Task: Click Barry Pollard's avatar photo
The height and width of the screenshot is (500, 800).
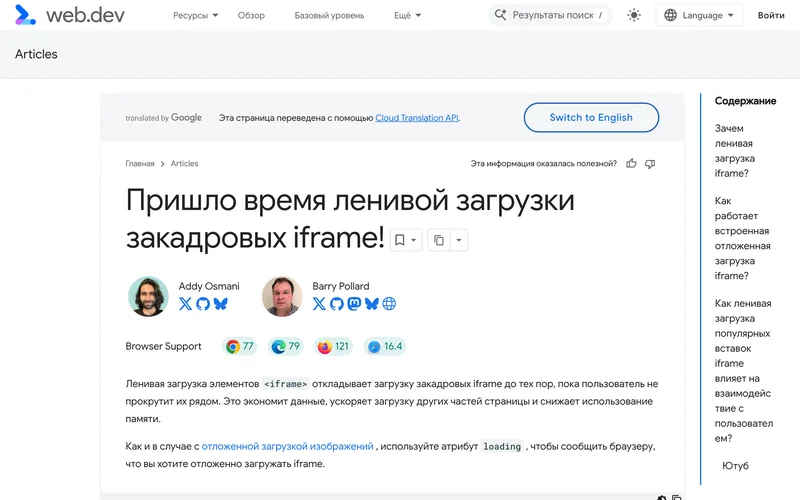Action: coord(282,296)
